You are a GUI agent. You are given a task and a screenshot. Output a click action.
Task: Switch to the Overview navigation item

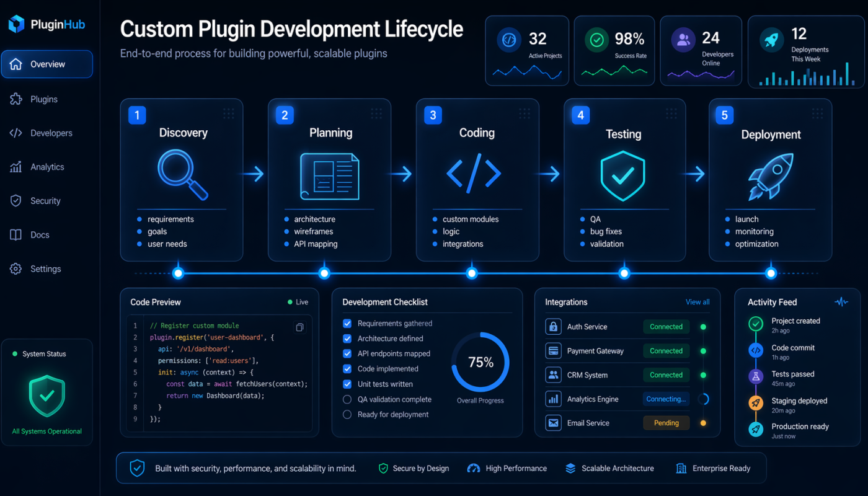click(47, 64)
